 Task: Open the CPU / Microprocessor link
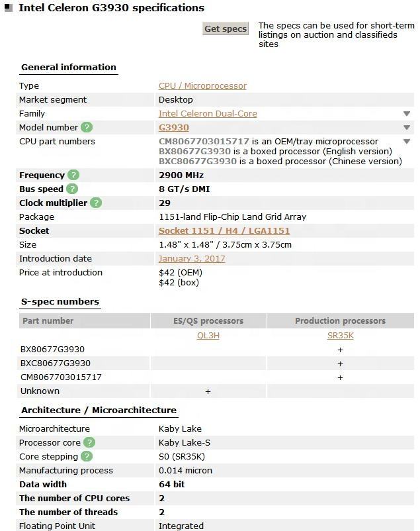pyautogui.click(x=202, y=85)
